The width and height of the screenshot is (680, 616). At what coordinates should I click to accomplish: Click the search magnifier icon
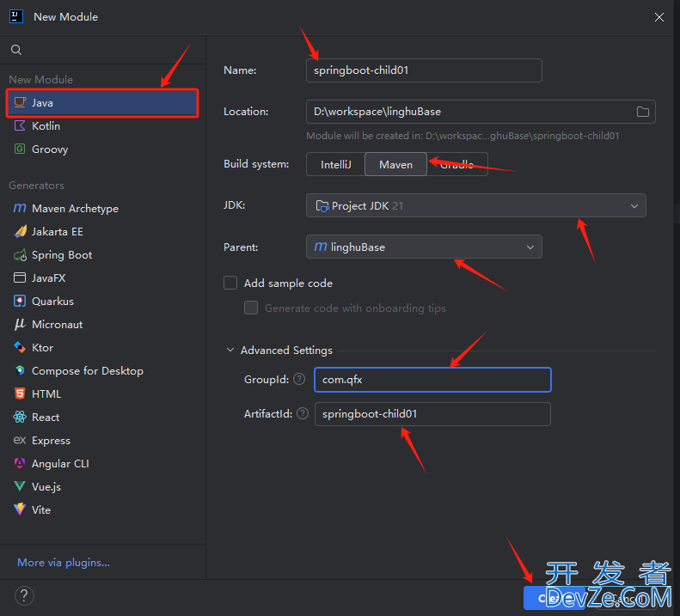click(x=16, y=50)
